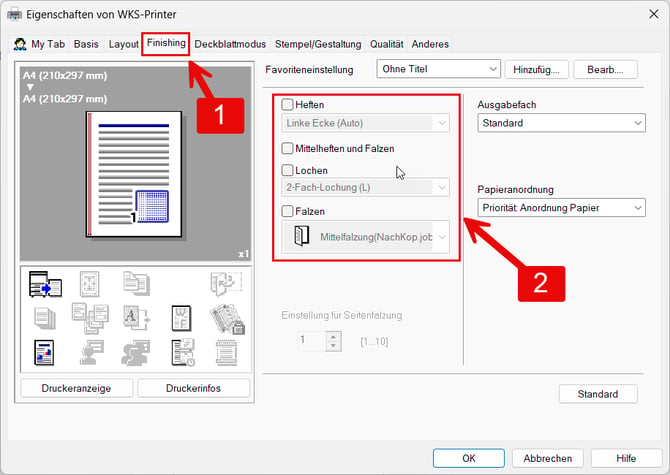Increase the Seitenfalzung spinner value
This screenshot has height=475, width=670.
pyautogui.click(x=334, y=336)
